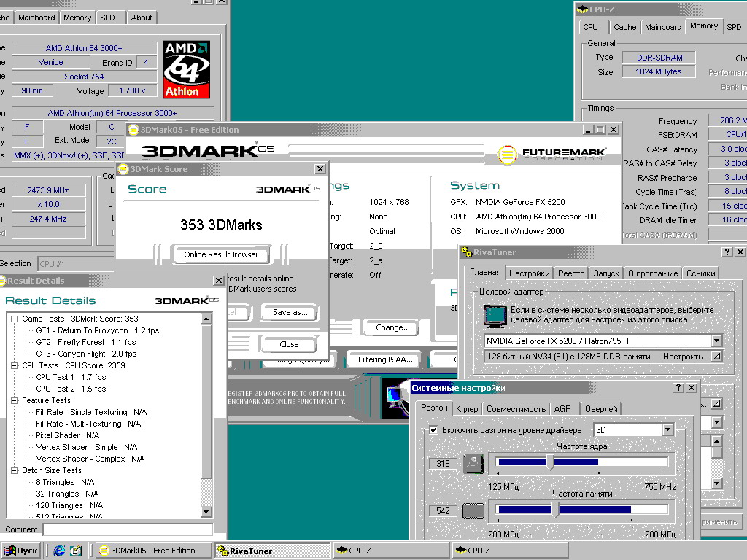Click the core frequency slider handle

[550, 462]
